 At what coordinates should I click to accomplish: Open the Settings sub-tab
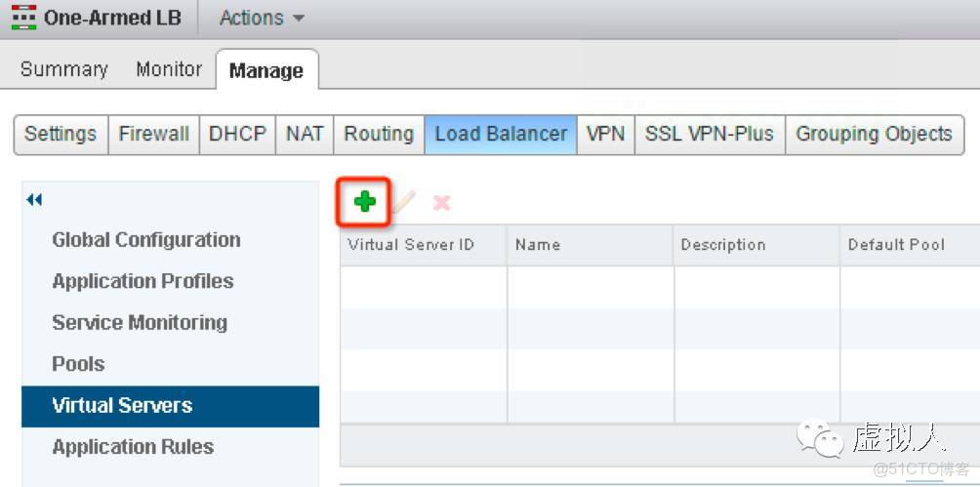pos(61,134)
